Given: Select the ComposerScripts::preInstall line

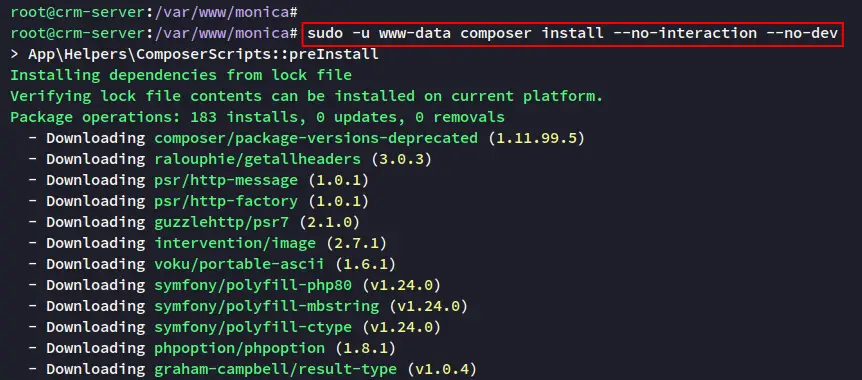Looking at the screenshot, I should click(x=194, y=54).
